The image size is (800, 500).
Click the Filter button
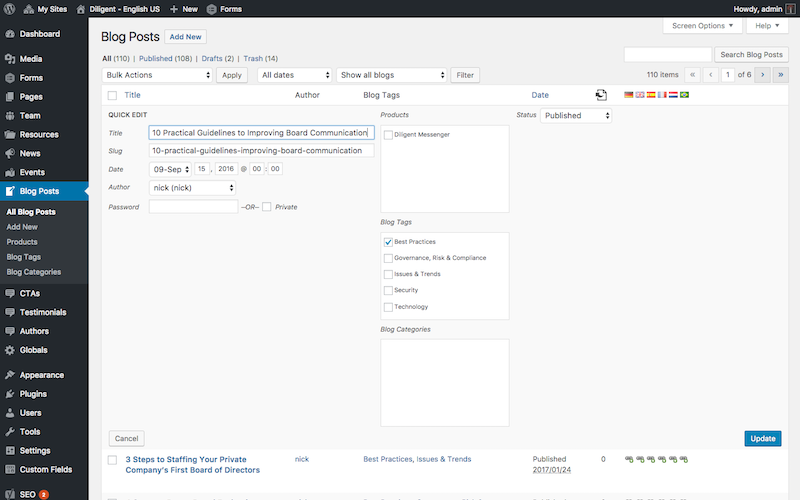pyautogui.click(x=465, y=75)
